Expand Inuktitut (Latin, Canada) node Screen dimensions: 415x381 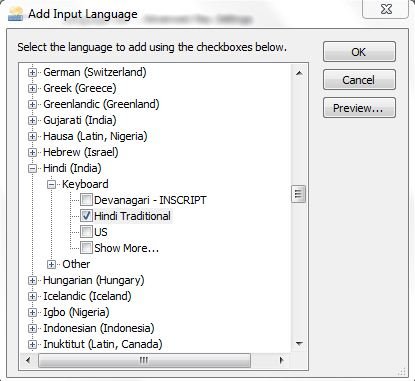32,344
